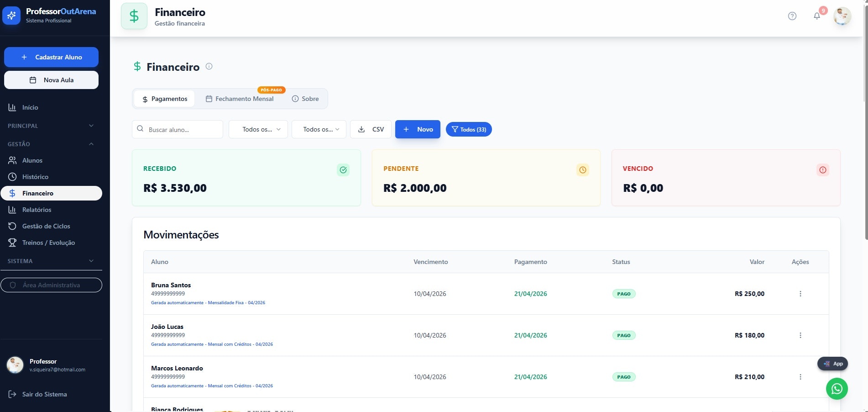Click the green dollar icon in header
This screenshot has height=412, width=868.
pyautogui.click(x=134, y=16)
